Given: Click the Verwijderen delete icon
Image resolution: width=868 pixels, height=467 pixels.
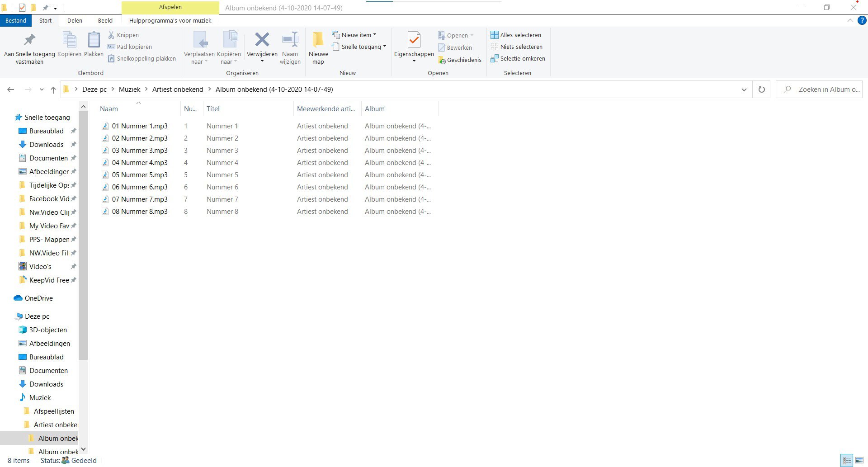Looking at the screenshot, I should pos(262,40).
